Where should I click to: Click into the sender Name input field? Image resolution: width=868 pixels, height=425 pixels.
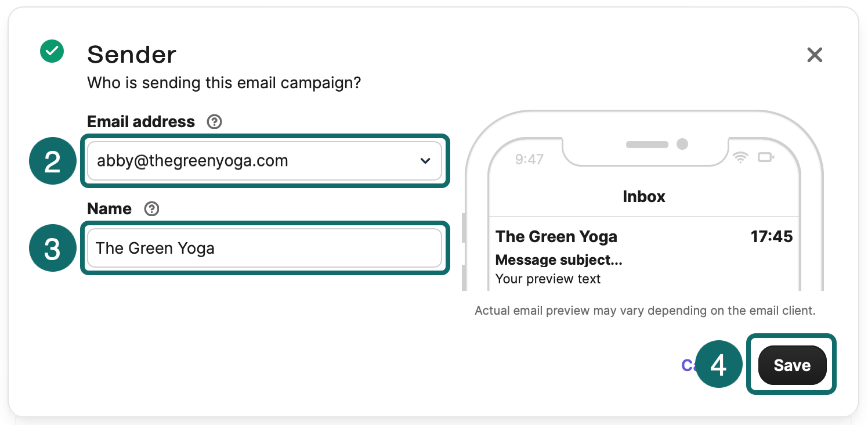pos(264,248)
